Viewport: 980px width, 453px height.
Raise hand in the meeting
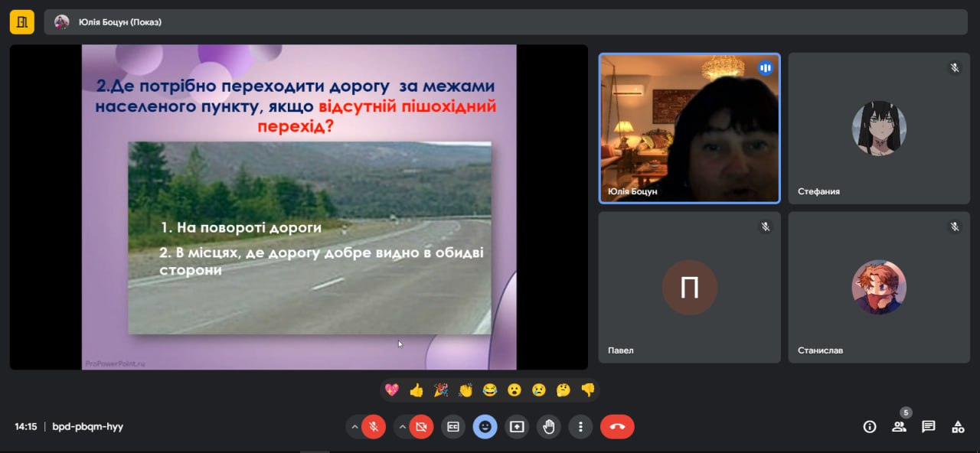click(549, 427)
